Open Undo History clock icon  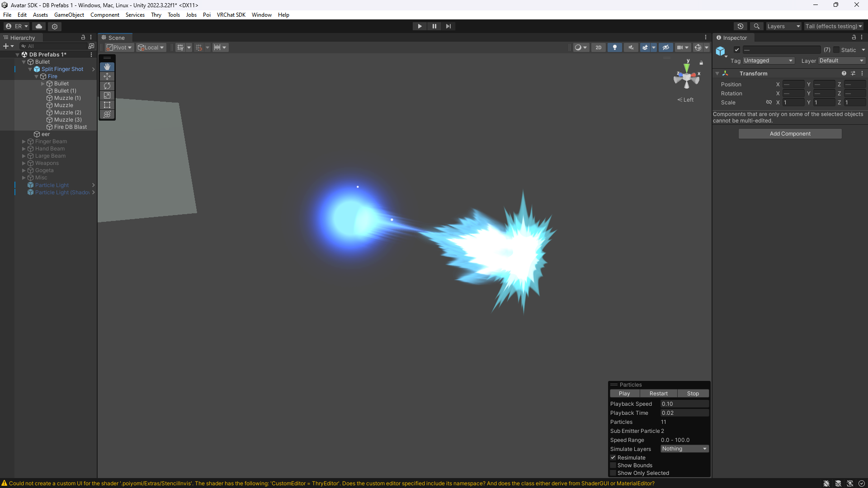point(740,26)
